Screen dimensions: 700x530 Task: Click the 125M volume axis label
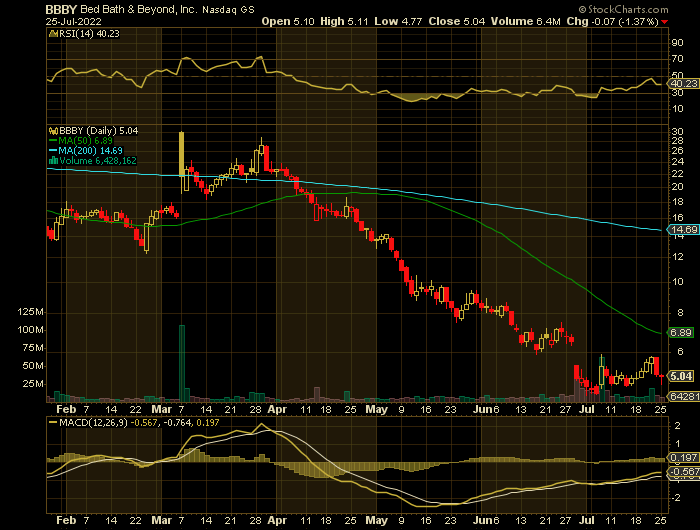30,312
